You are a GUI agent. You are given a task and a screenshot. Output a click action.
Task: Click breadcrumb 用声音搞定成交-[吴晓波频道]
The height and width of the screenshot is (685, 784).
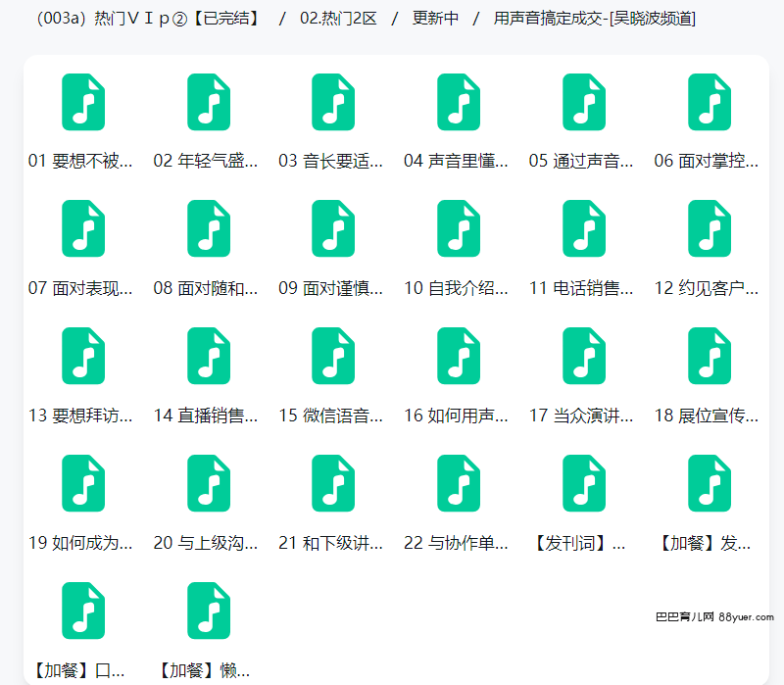[595, 19]
